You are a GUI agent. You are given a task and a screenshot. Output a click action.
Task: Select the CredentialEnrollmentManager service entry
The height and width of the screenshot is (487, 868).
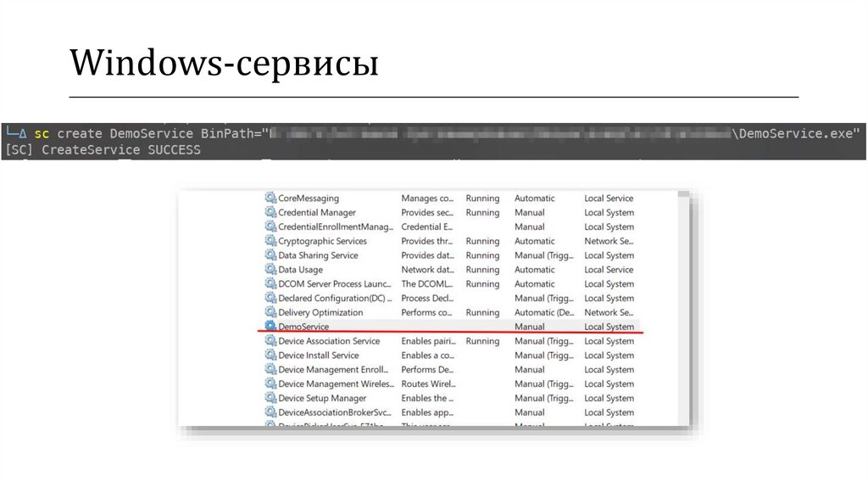click(x=336, y=227)
